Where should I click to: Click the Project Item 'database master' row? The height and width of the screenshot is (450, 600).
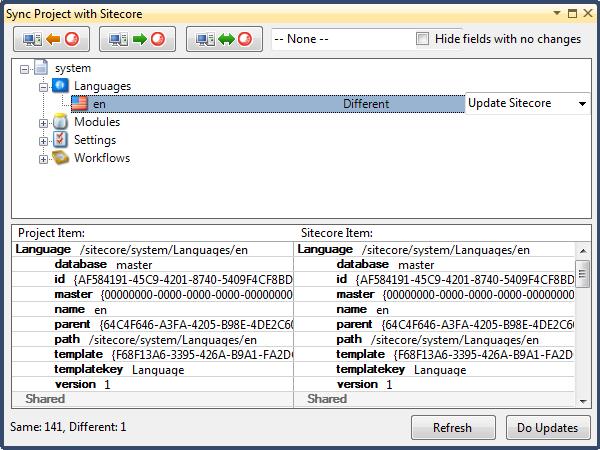pos(153,264)
